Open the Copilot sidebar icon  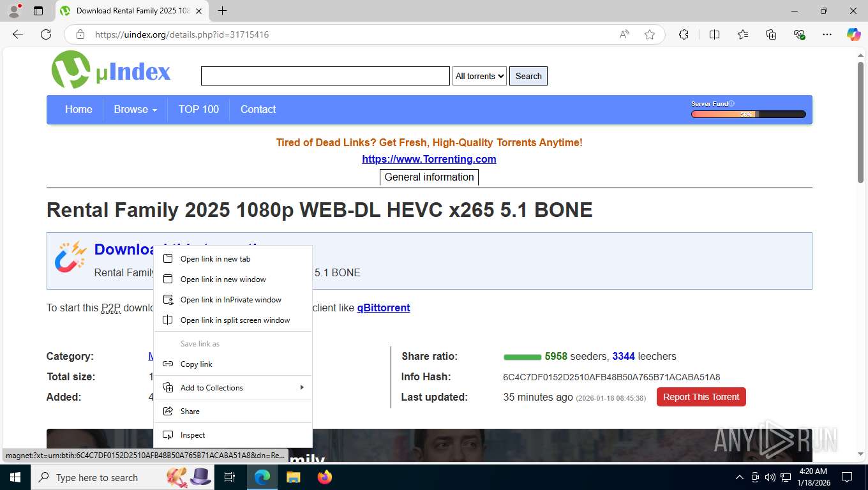coord(853,34)
